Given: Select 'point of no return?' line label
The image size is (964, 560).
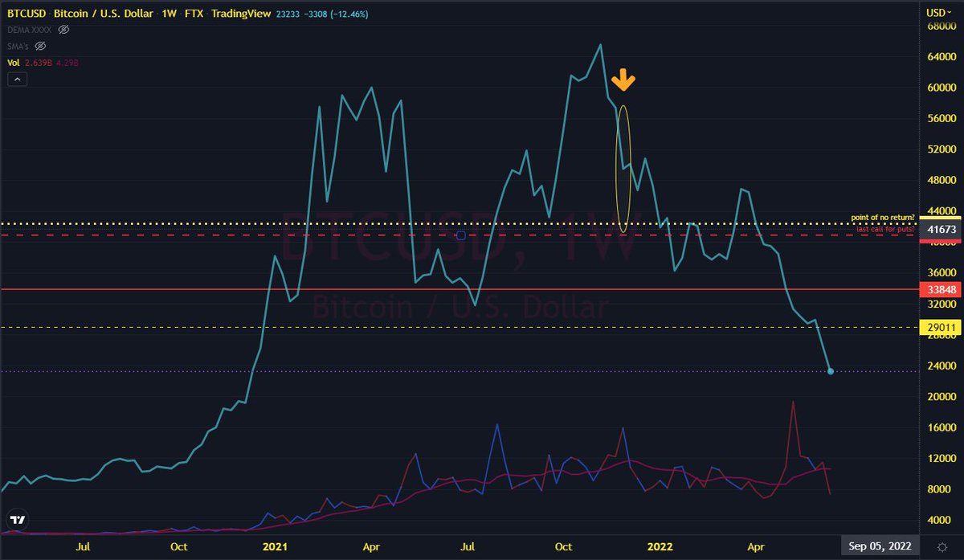Looking at the screenshot, I should [x=882, y=218].
